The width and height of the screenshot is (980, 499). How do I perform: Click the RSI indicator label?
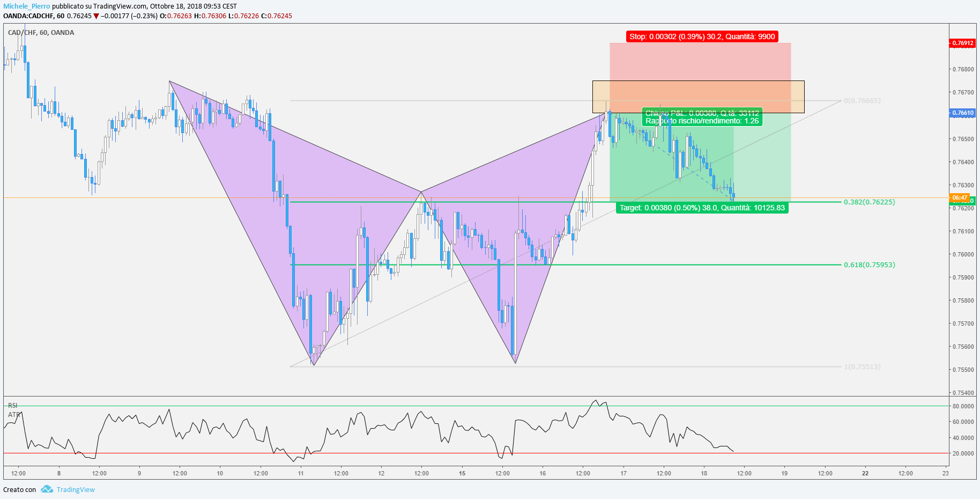click(x=12, y=405)
